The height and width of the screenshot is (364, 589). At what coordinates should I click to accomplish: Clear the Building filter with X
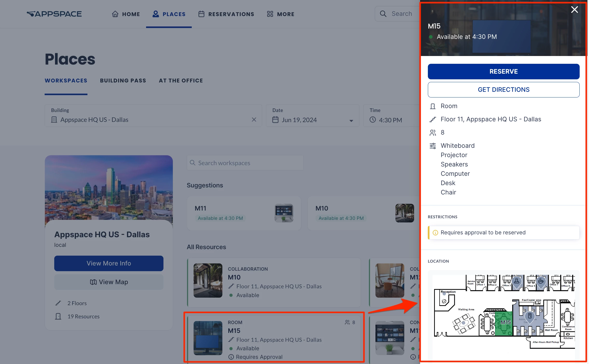(x=254, y=120)
